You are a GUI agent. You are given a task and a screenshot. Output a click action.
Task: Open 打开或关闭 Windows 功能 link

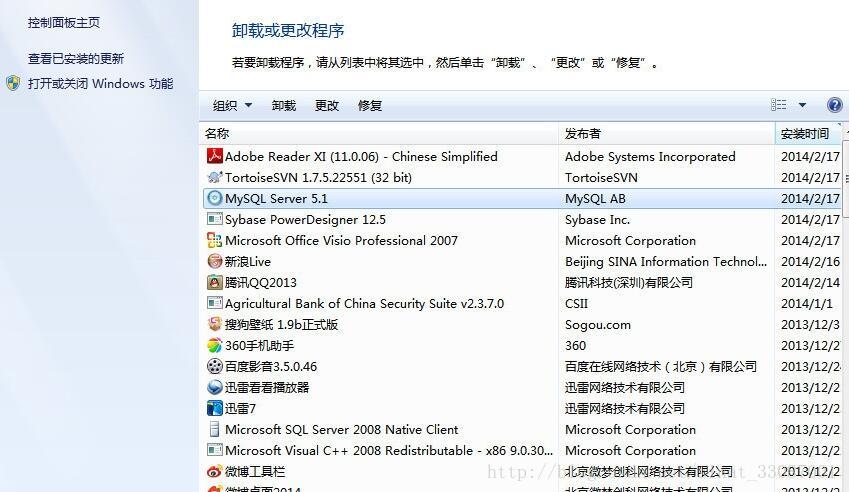[100, 84]
